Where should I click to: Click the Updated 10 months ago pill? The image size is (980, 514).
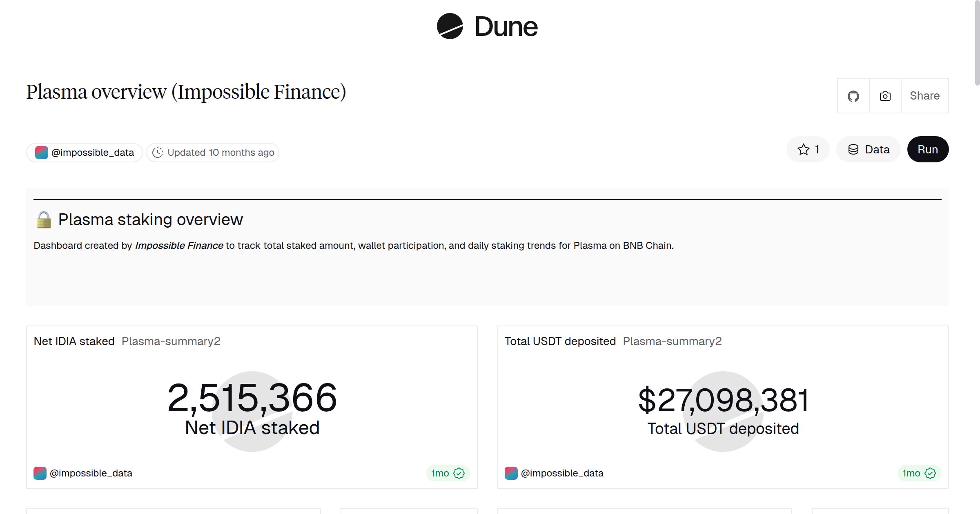[213, 152]
